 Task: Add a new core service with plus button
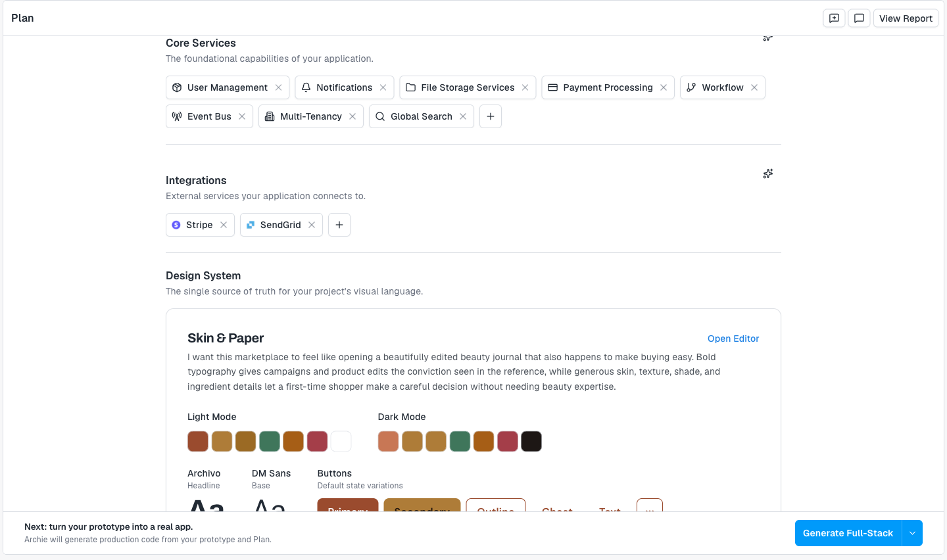tap(491, 116)
